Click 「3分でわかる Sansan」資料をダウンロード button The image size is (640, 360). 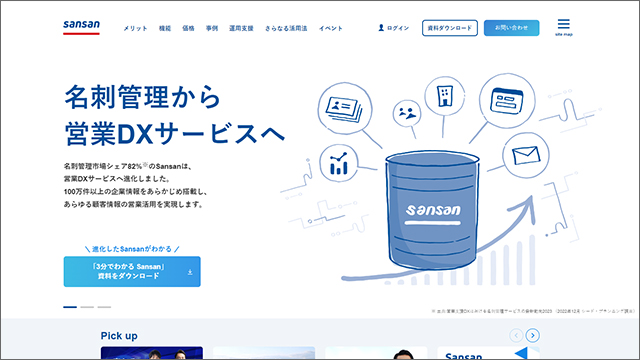tap(132, 271)
